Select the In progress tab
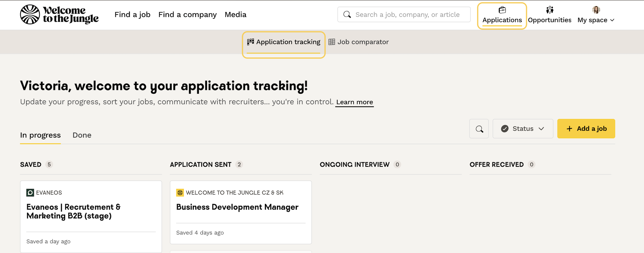This screenshot has height=253, width=644. [x=40, y=135]
